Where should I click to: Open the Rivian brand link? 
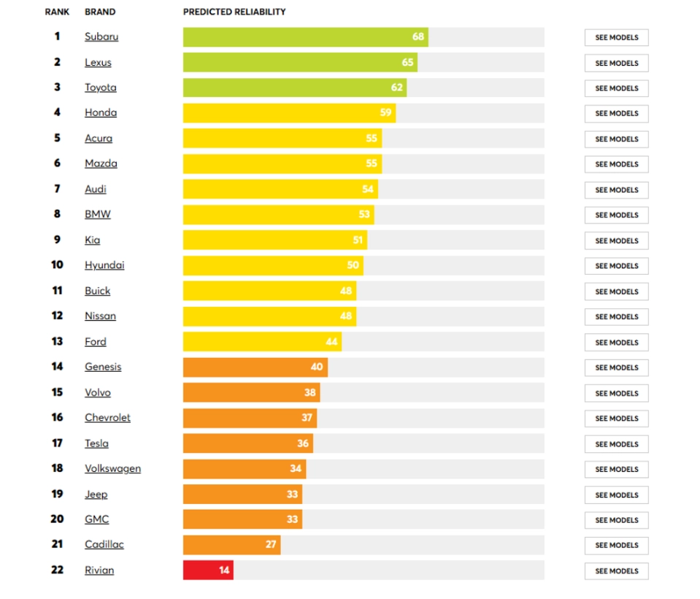pos(99,570)
